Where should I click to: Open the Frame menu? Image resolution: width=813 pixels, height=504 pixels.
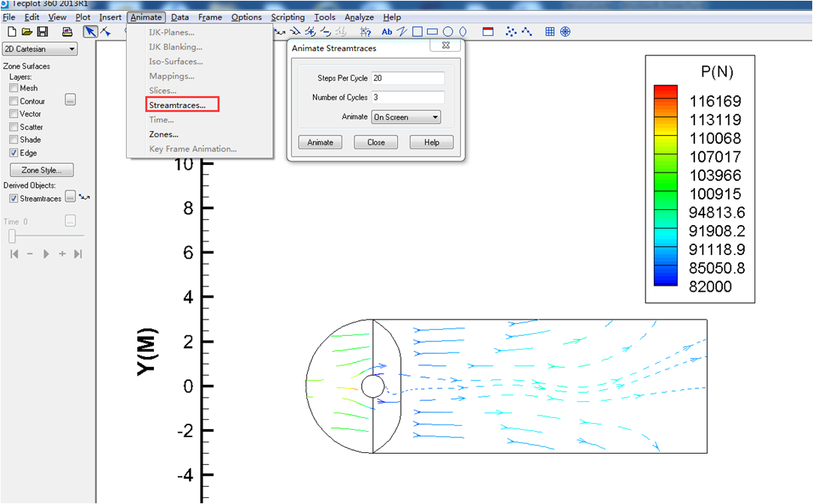[x=210, y=17]
